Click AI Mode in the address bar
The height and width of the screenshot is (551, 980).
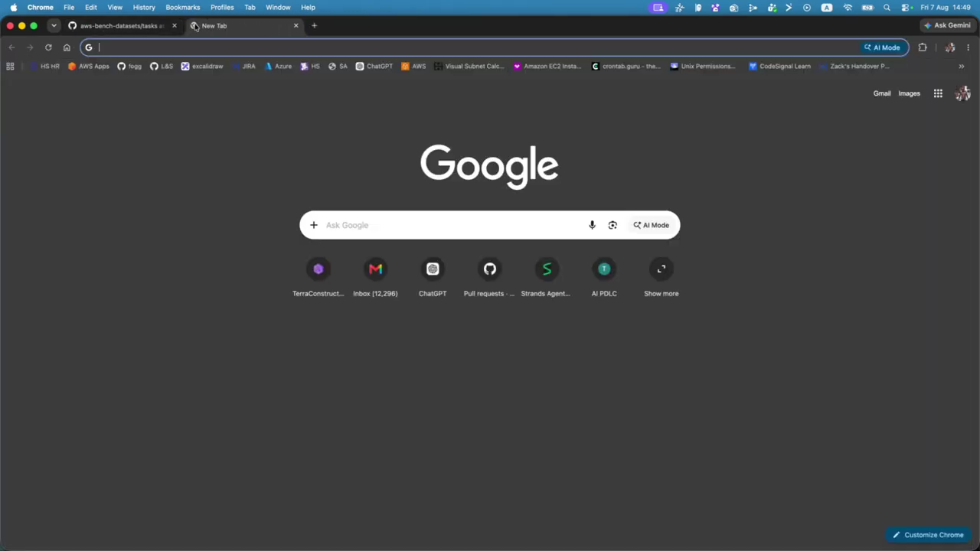click(x=882, y=47)
